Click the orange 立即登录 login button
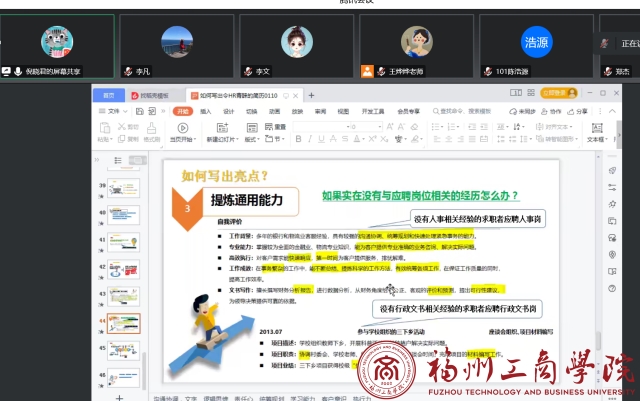The height and width of the screenshot is (401, 640). (x=554, y=93)
